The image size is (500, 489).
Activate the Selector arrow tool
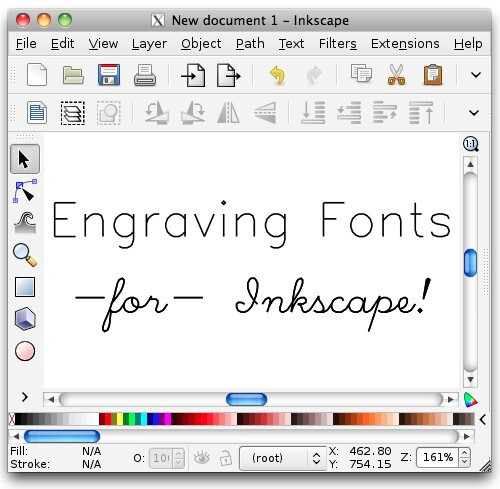coord(25,159)
